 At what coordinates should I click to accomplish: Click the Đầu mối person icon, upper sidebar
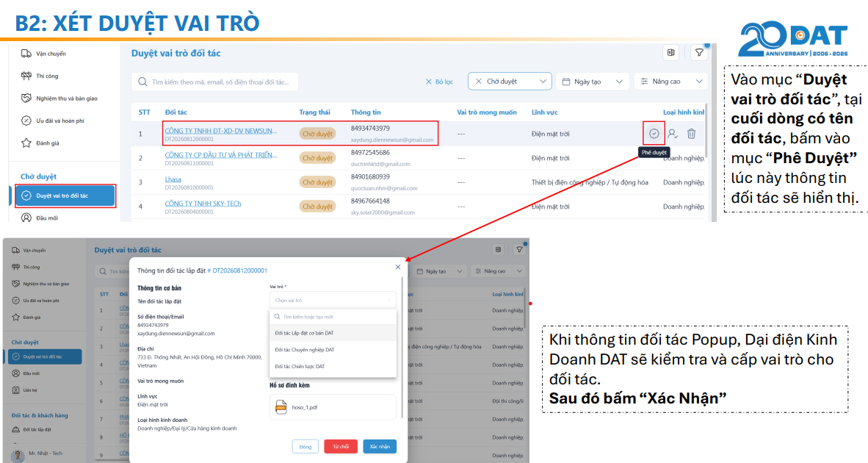(x=26, y=218)
